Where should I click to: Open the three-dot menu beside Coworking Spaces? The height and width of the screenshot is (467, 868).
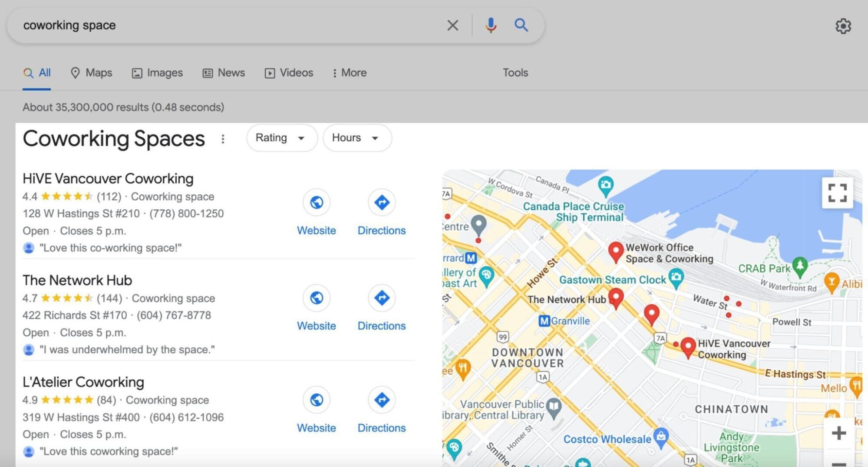223,139
